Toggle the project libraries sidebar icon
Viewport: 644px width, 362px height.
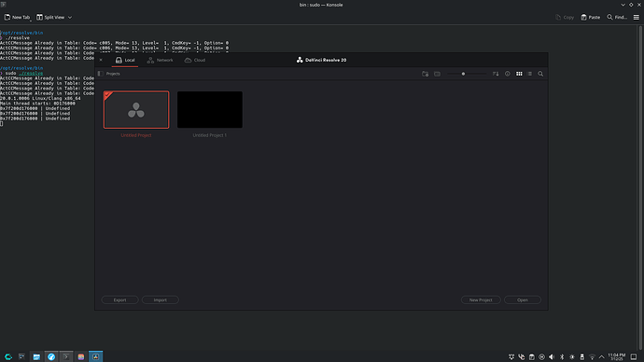[101, 74]
